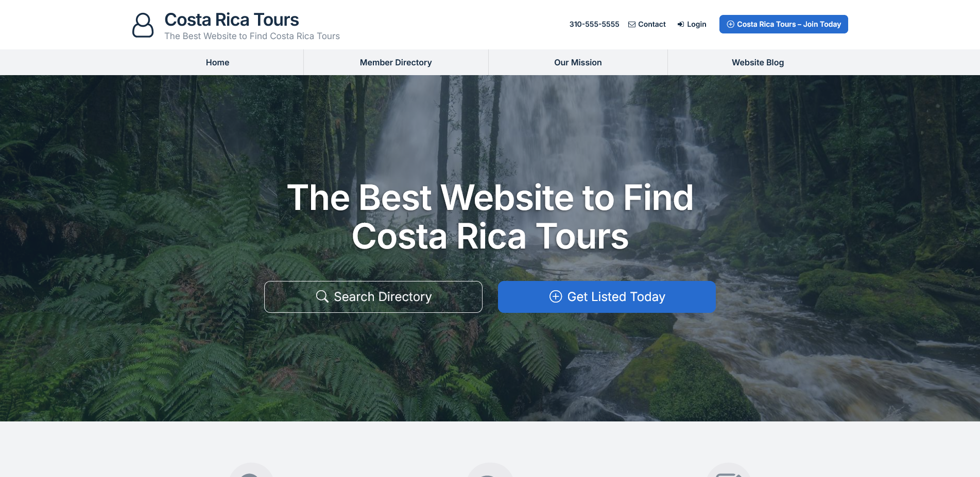The image size is (980, 477).
Task: Click the Get Listed Today button
Action: coord(607,297)
